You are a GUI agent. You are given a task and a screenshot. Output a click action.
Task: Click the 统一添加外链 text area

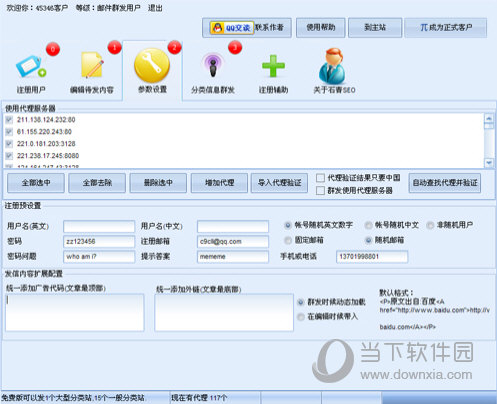click(x=224, y=312)
